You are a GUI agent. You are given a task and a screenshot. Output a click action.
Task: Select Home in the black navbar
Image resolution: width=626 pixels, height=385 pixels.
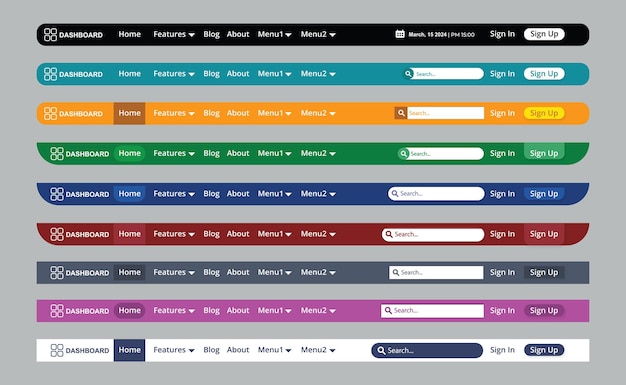129,34
